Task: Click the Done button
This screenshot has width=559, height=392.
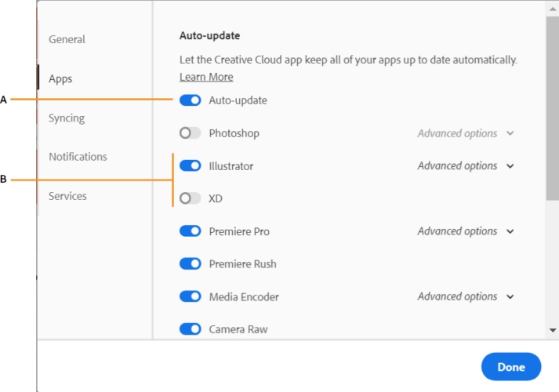Action: [511, 367]
